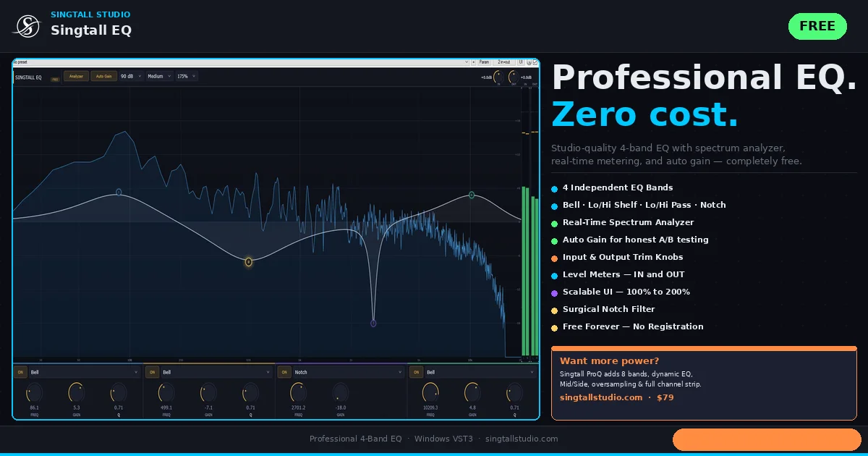Viewport: 868px width, 456px height.
Task: Open the 90 dB range dropdown
Action: 131,76
